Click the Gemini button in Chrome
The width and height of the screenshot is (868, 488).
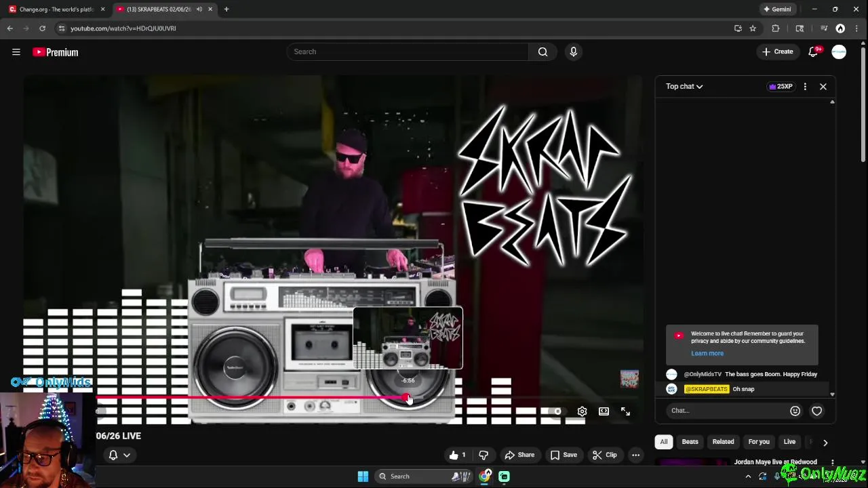click(x=776, y=9)
